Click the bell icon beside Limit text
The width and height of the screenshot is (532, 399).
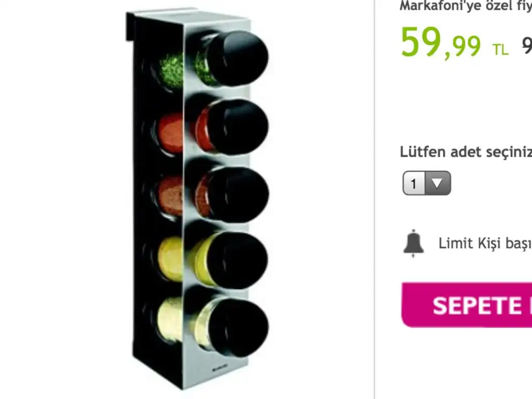pyautogui.click(x=413, y=243)
